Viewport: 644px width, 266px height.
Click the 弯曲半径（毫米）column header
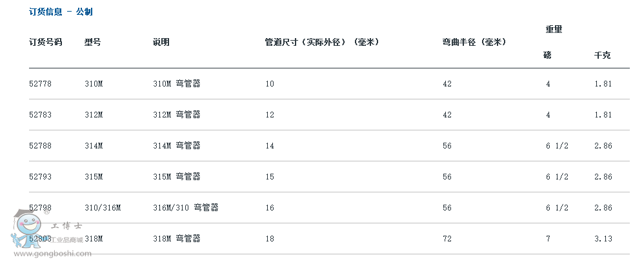(x=474, y=42)
